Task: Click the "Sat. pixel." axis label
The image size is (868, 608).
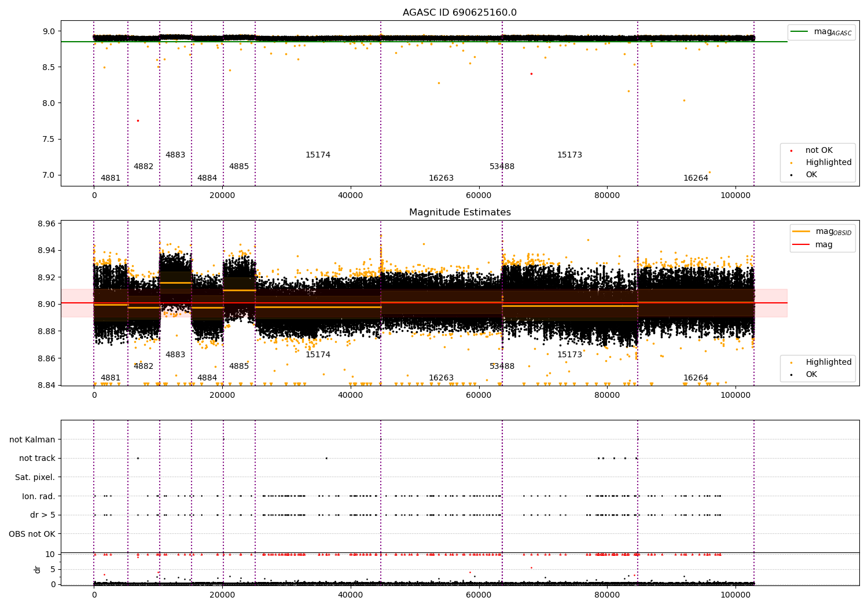Action: point(35,477)
